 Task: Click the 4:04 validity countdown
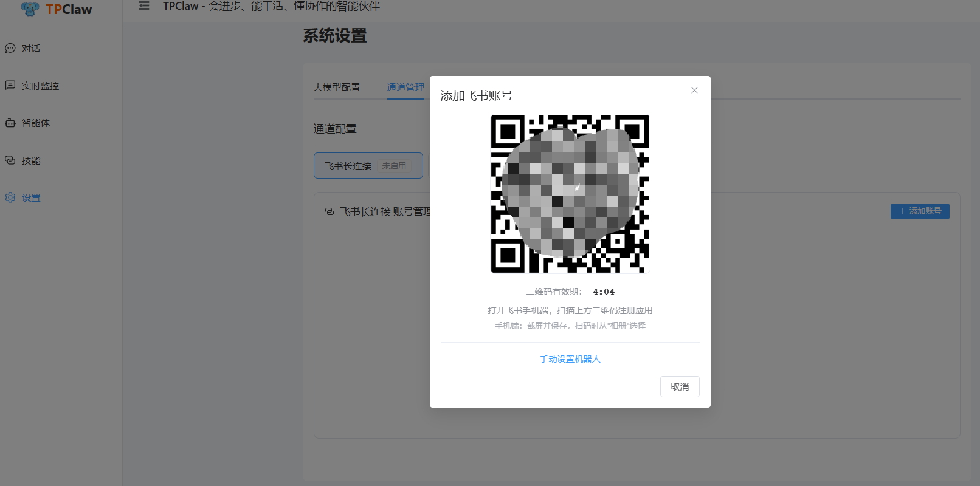(604, 292)
